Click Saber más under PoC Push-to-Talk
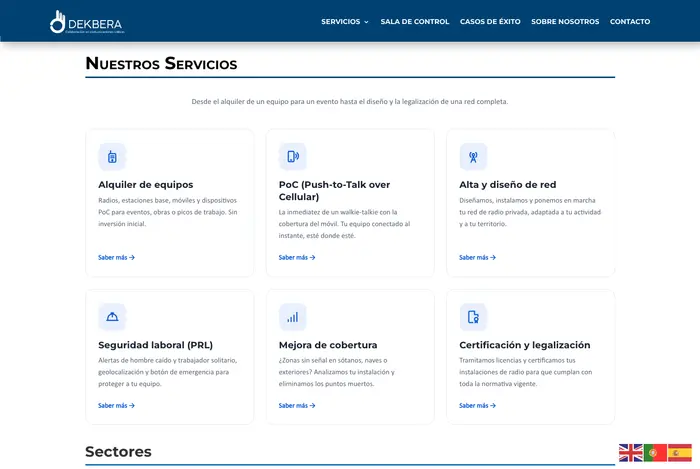Image resolution: width=700 pixels, height=469 pixels. click(x=297, y=257)
